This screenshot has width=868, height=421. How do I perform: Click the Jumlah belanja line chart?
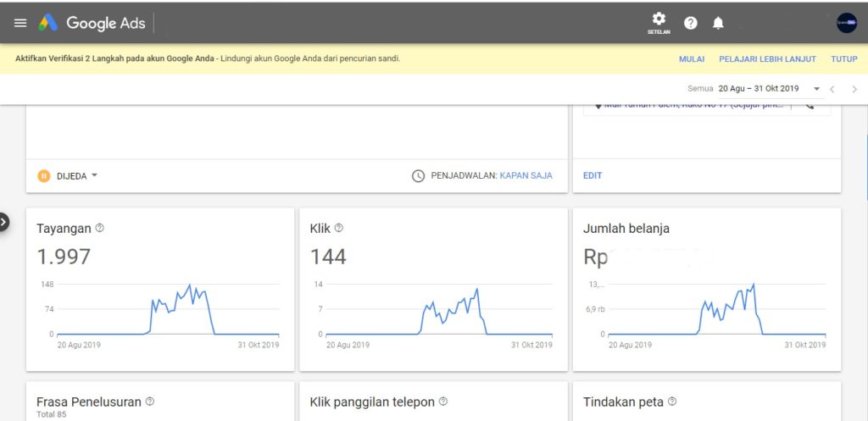point(717,310)
